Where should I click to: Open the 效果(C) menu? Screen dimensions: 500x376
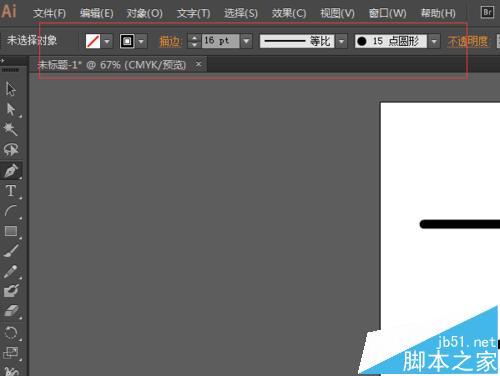[x=289, y=13]
